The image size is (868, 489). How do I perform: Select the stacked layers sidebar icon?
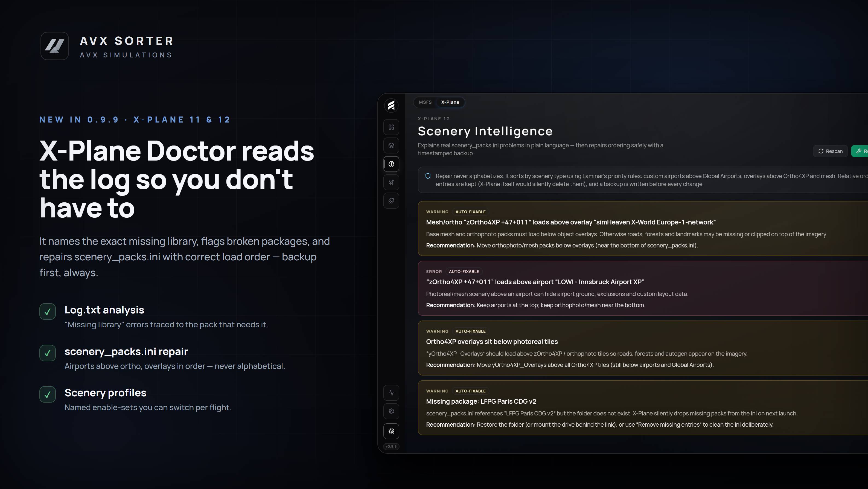pyautogui.click(x=391, y=145)
